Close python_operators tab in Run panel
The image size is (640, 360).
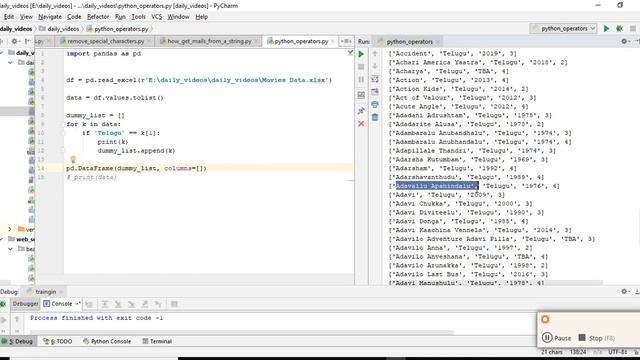point(438,42)
